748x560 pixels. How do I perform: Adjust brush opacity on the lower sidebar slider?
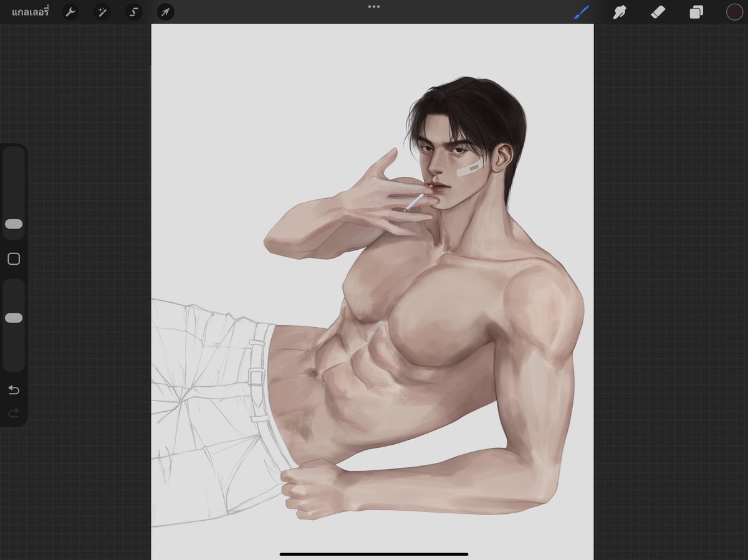coord(14,317)
